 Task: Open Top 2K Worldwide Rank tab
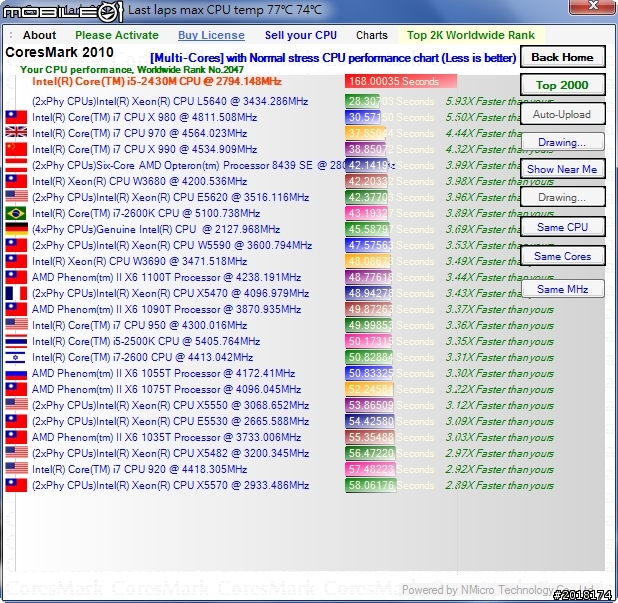point(471,35)
